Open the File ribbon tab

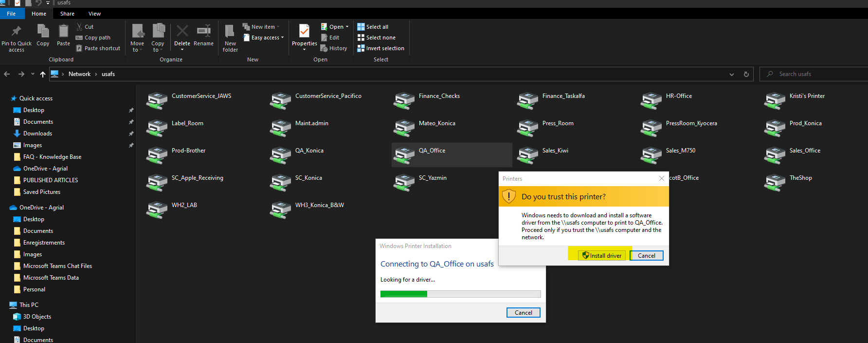pos(11,14)
